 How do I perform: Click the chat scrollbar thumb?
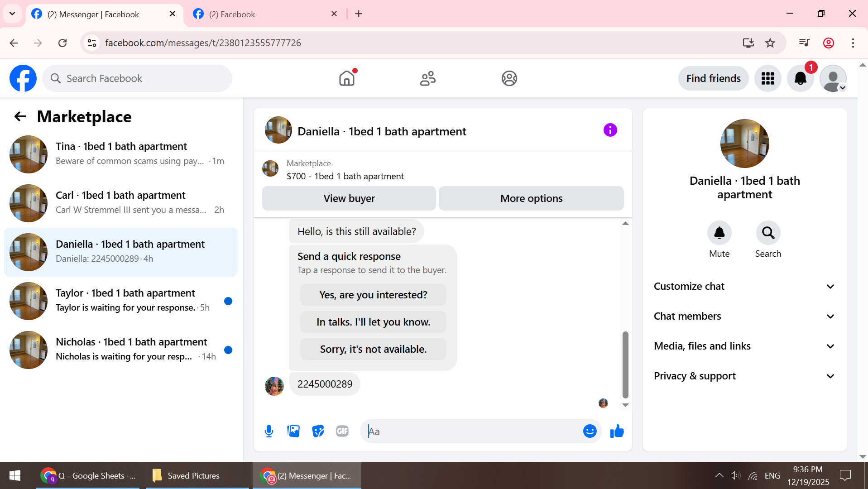(625, 364)
